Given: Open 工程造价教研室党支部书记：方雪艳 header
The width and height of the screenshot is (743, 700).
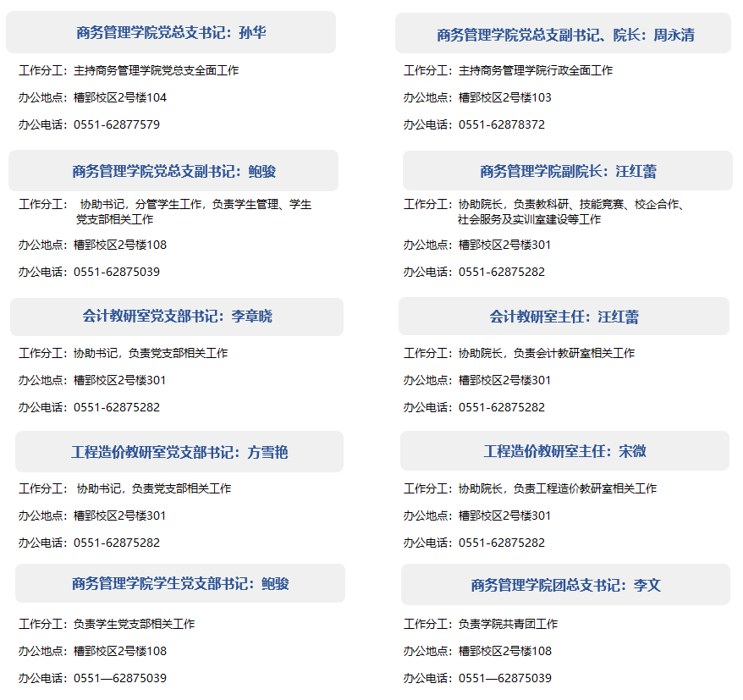Looking at the screenshot, I should [179, 452].
